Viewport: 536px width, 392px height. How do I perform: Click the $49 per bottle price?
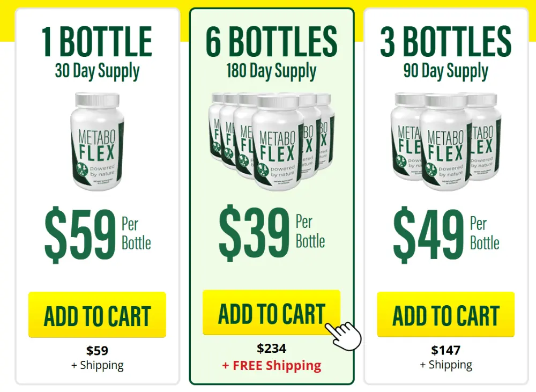pyautogui.click(x=446, y=235)
